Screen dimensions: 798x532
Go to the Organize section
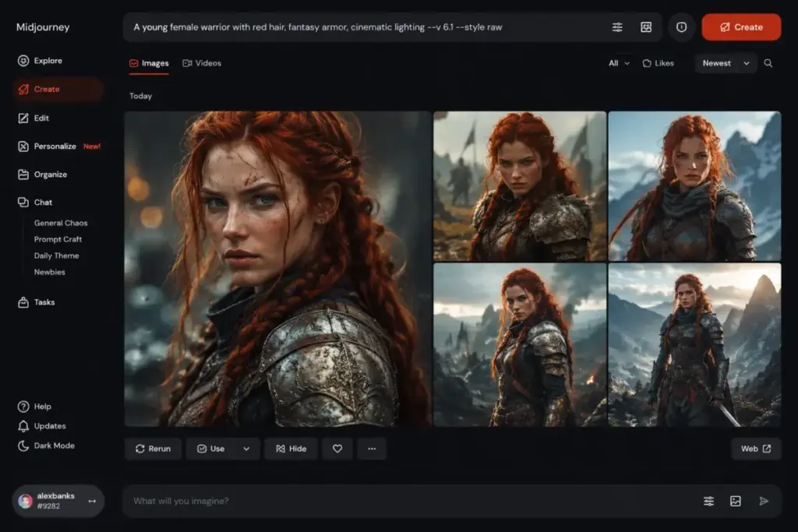coord(42,174)
